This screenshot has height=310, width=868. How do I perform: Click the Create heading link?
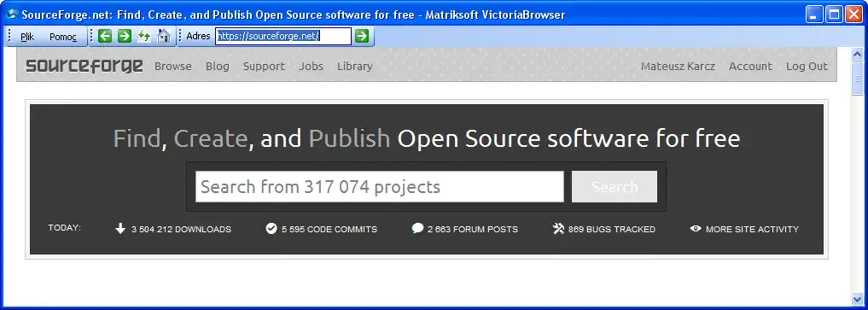[210, 137]
